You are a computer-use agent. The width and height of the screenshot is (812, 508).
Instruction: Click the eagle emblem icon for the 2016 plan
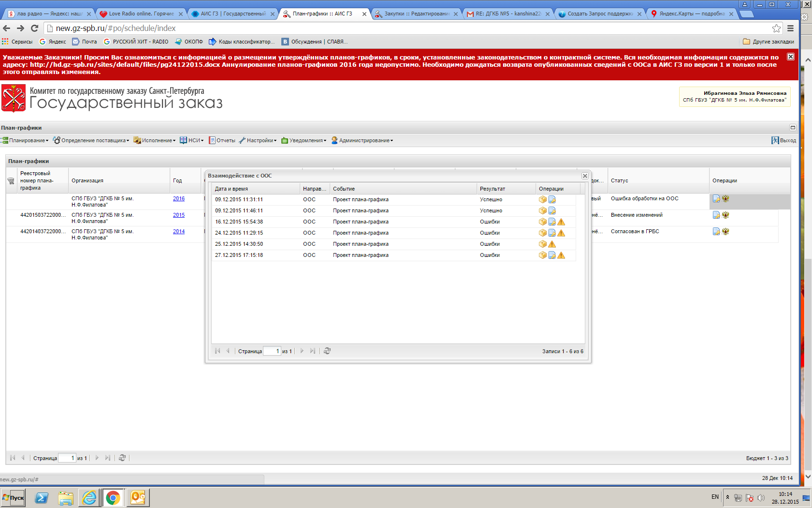[725, 198]
